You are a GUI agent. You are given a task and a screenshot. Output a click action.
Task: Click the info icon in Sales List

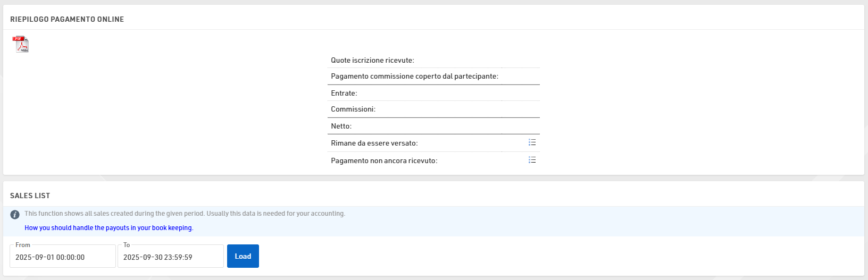pyautogui.click(x=15, y=215)
